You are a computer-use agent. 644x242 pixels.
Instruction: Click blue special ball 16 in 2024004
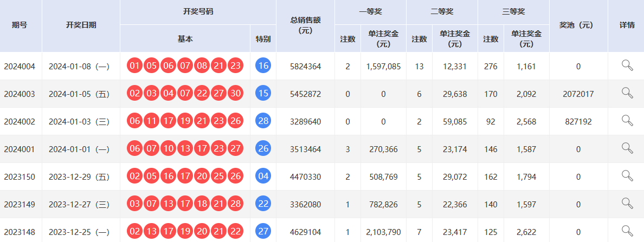pyautogui.click(x=263, y=67)
